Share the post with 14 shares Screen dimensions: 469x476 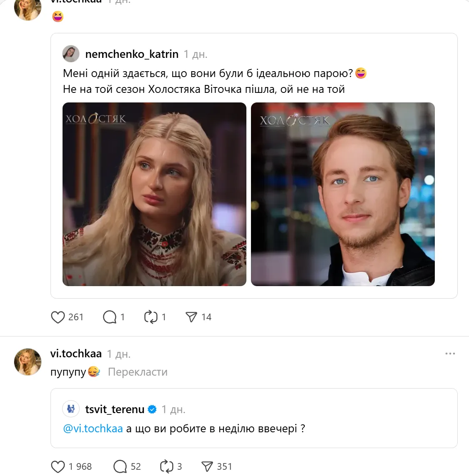(191, 317)
